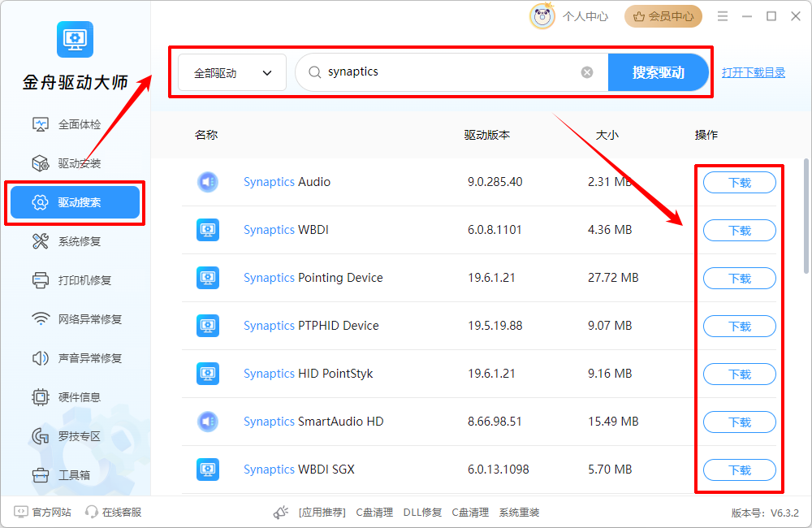
Task: Click the Synaptics HID PointStyk icon
Action: [x=208, y=374]
